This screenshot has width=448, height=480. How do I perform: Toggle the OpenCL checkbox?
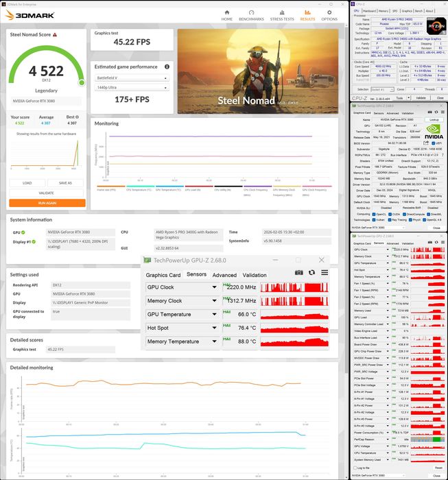click(x=374, y=214)
